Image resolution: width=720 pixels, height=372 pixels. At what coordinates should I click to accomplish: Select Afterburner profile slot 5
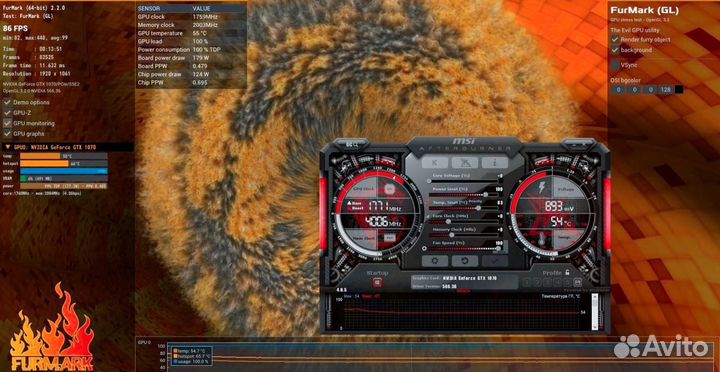568,283
